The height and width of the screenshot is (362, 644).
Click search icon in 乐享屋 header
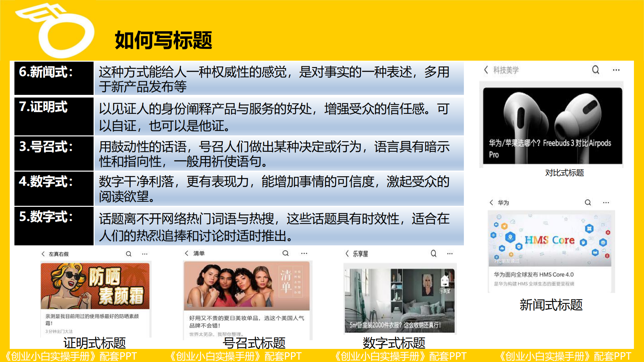tap(433, 253)
